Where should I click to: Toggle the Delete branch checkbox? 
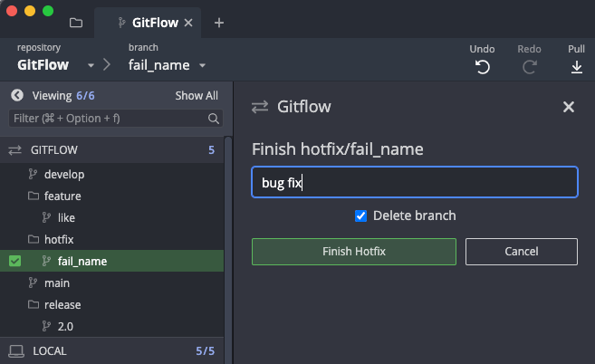pos(361,216)
